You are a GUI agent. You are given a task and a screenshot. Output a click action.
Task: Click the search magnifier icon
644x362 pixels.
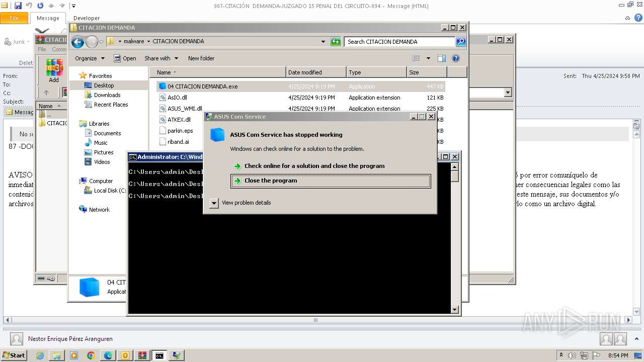coord(461,42)
